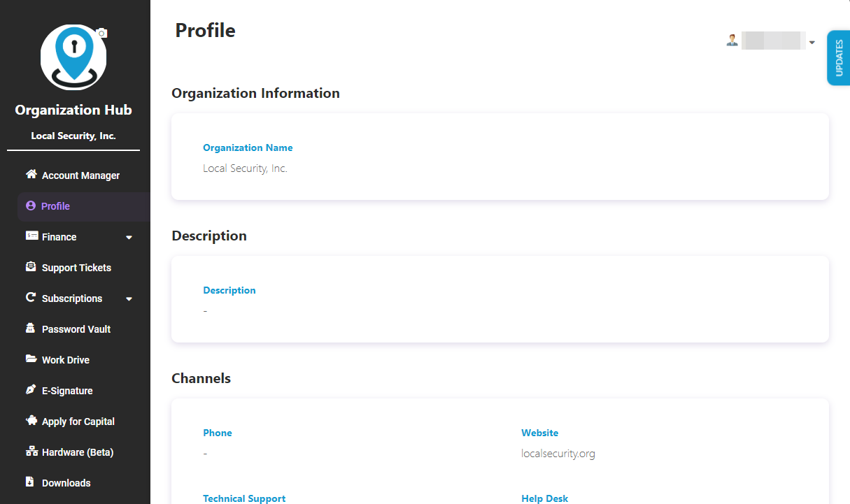Click the Password Vault agent icon
Screen dimensions: 850x504
point(31,328)
